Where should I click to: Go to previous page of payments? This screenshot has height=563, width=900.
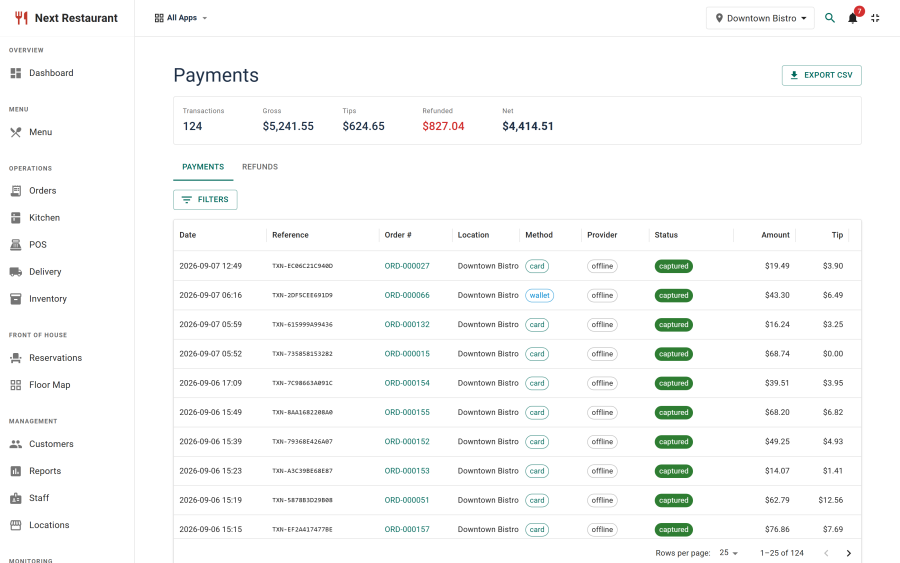coord(826,553)
